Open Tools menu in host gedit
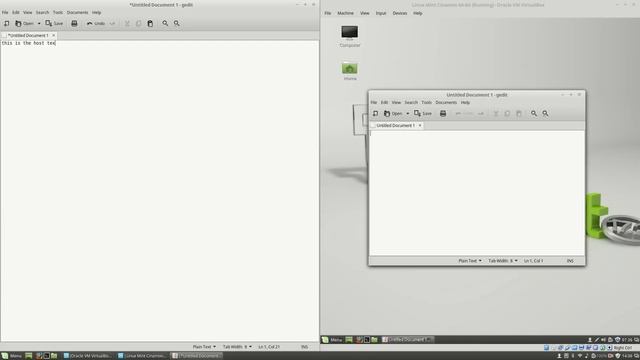The image size is (640, 360). tap(58, 12)
